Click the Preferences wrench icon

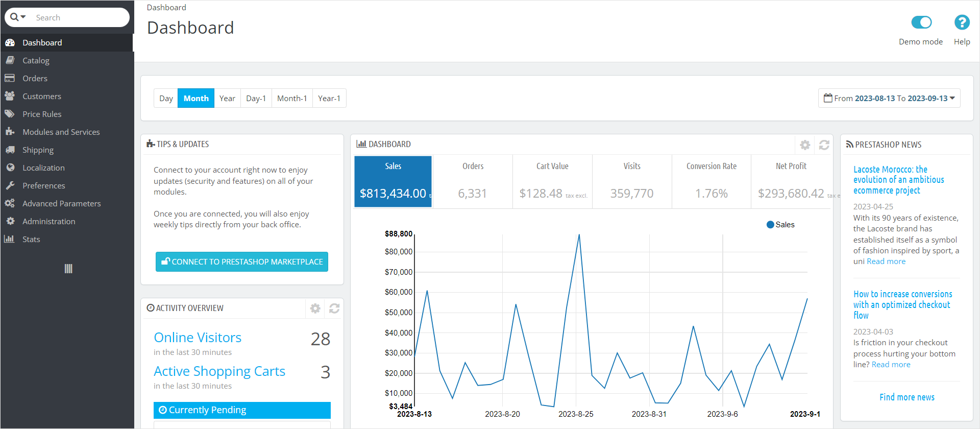pyautogui.click(x=10, y=185)
